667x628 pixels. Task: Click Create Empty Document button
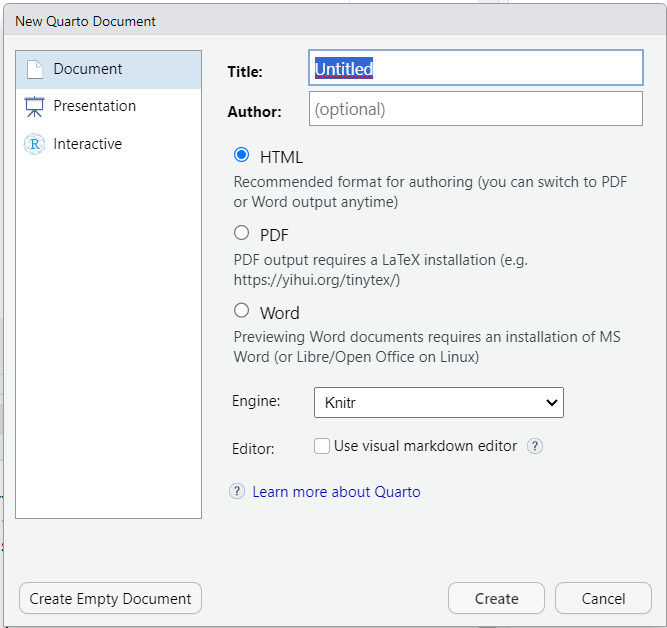[110, 598]
